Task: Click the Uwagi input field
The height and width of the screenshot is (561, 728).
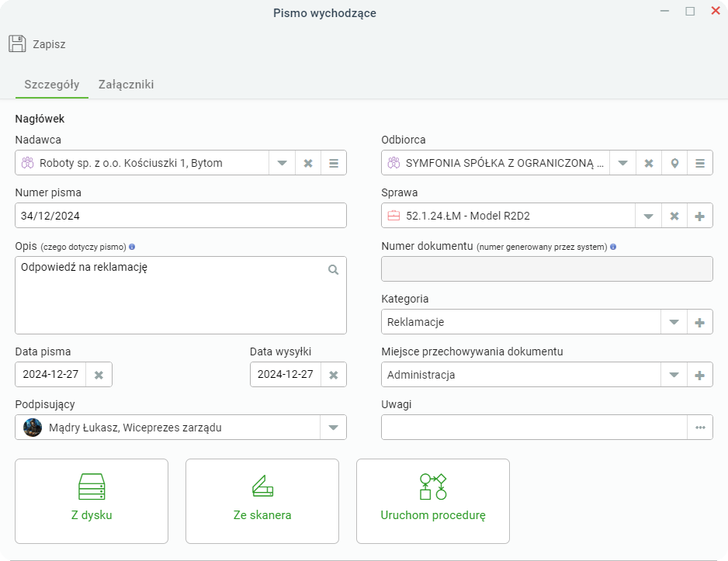Action: [534, 428]
